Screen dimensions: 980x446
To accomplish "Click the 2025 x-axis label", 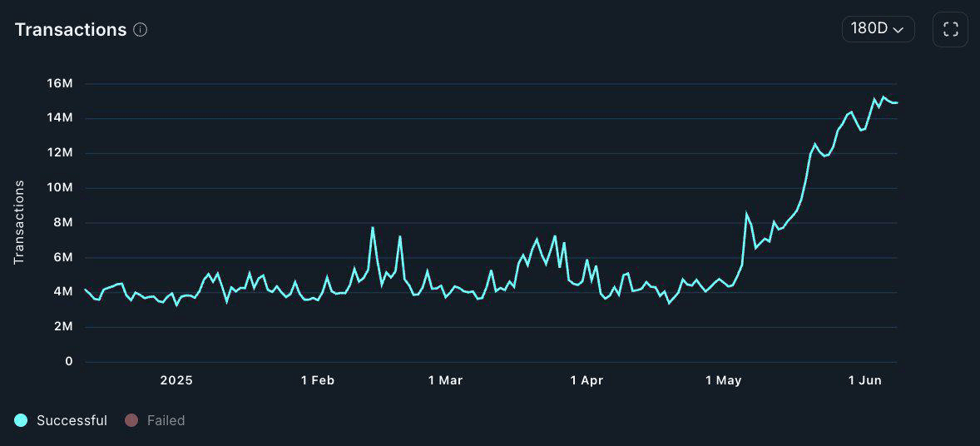I will 176,380.
